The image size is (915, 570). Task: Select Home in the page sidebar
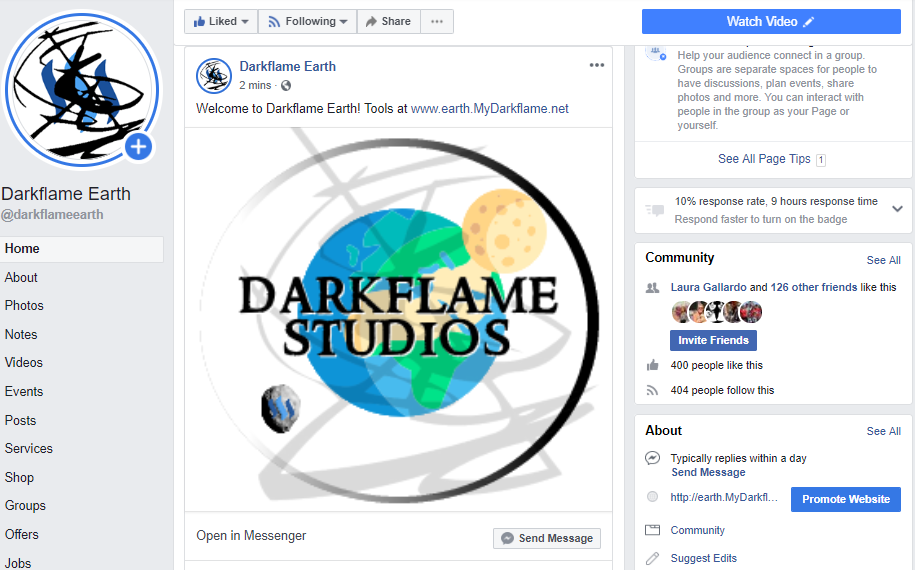point(82,249)
